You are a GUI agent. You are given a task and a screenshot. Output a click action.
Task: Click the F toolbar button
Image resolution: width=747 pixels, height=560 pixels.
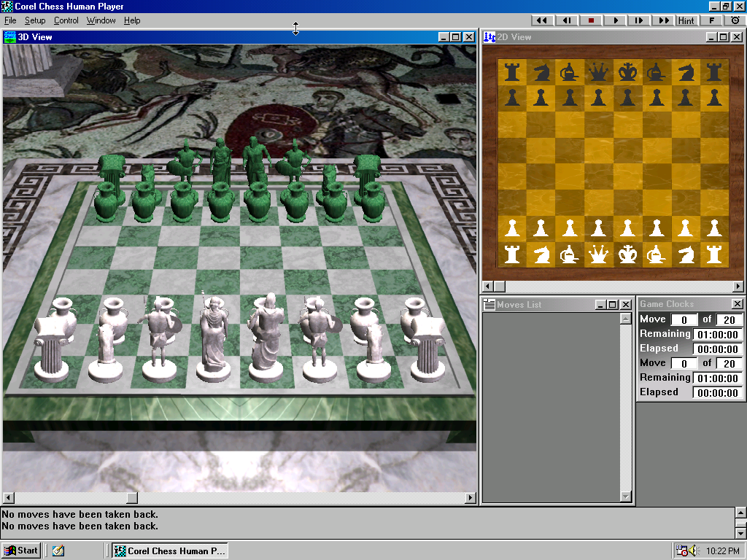(712, 20)
